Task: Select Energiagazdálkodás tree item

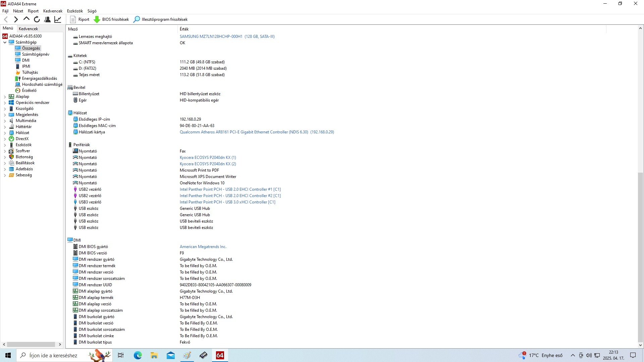Action: pyautogui.click(x=40, y=78)
